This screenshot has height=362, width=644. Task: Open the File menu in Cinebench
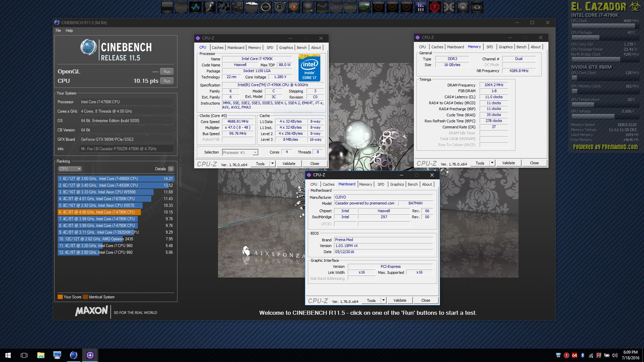tap(58, 31)
